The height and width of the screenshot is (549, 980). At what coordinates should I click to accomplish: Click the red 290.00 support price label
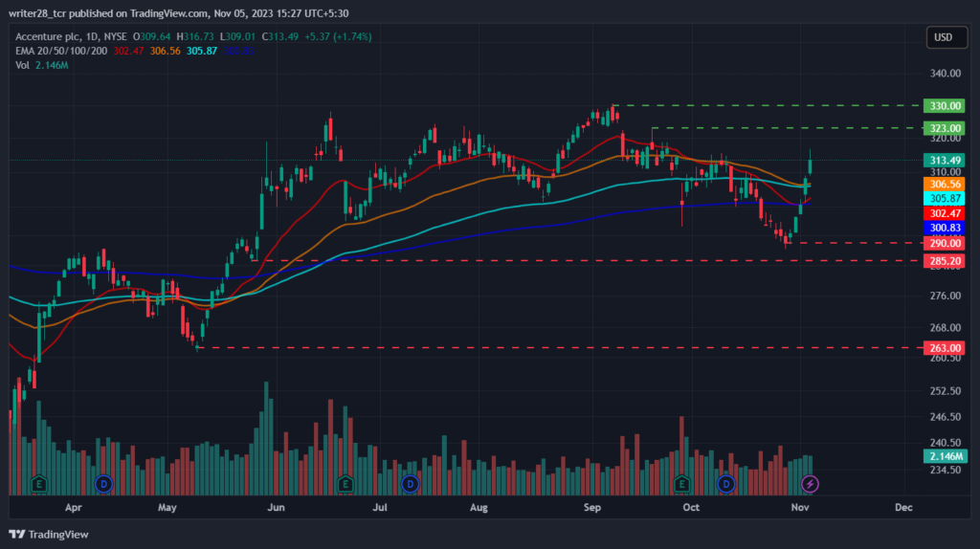click(945, 243)
